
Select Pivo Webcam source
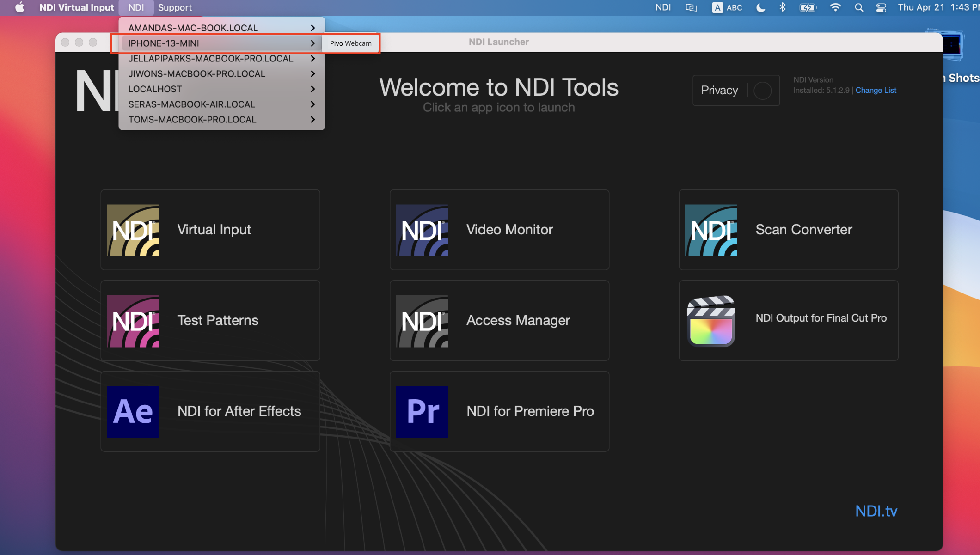click(x=350, y=43)
